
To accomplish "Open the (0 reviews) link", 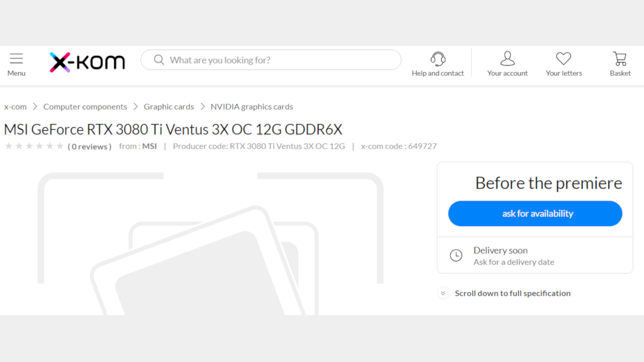I will (90, 146).
